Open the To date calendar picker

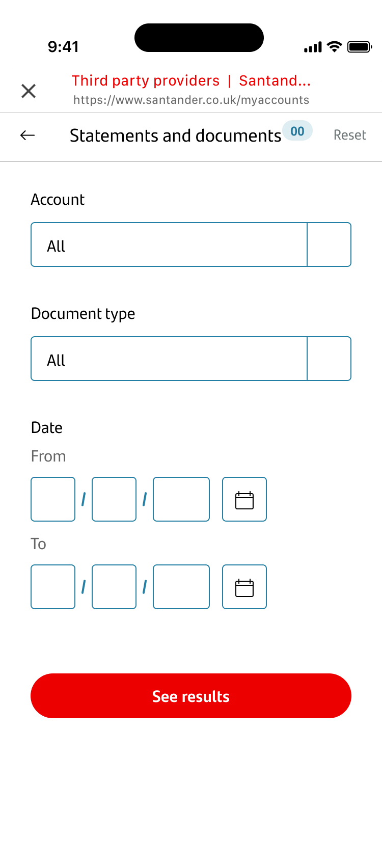click(244, 587)
